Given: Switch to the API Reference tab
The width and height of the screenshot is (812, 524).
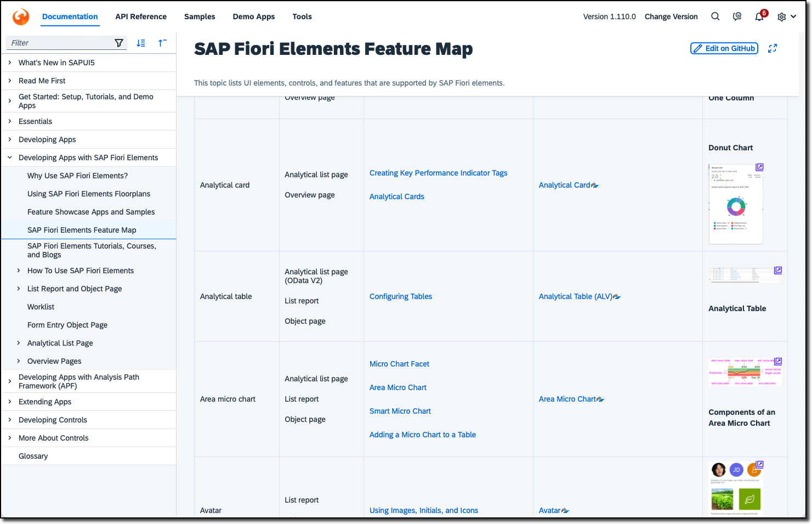Looking at the screenshot, I should (x=141, y=16).
